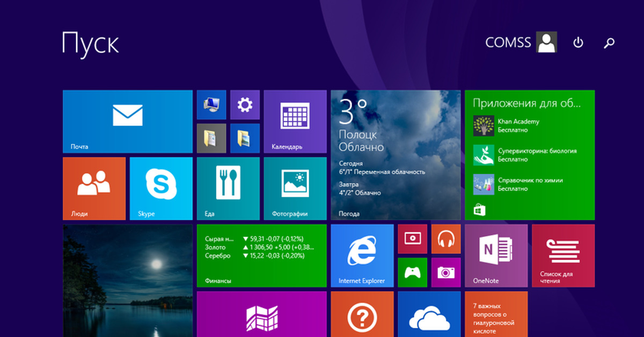This screenshot has width=644, height=337.
Task: Open the Help question mark tile
Action: click(362, 314)
